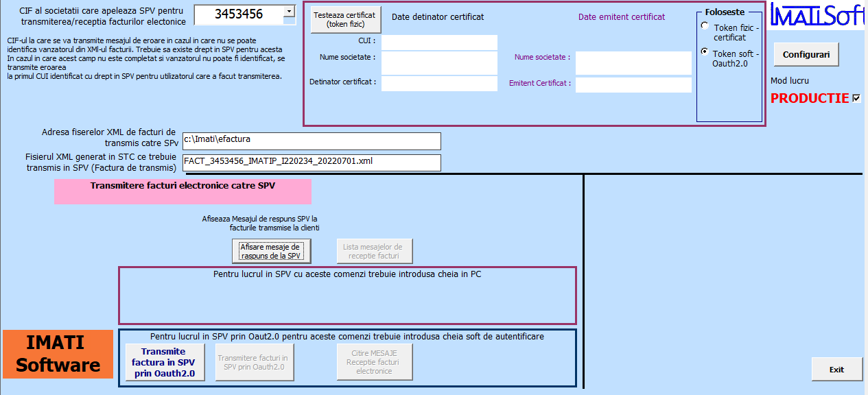The width and height of the screenshot is (868, 395).
Task: Click Transmitere facturi in SPV prin Oauth2.0
Action: (255, 362)
